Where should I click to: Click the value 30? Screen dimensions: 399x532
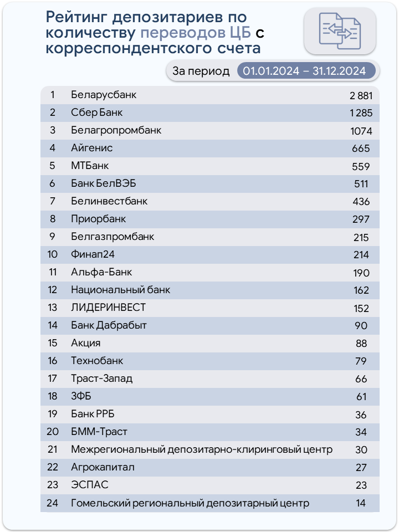pos(361,450)
